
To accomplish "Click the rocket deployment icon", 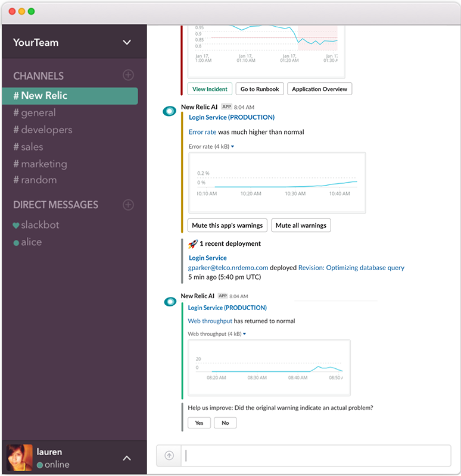I will (x=192, y=244).
